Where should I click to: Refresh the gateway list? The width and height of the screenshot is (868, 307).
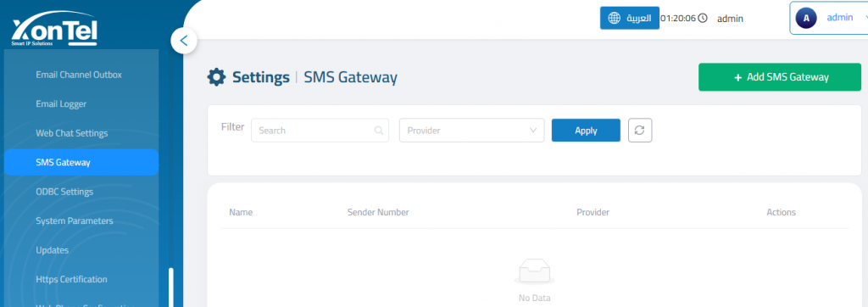pos(640,131)
